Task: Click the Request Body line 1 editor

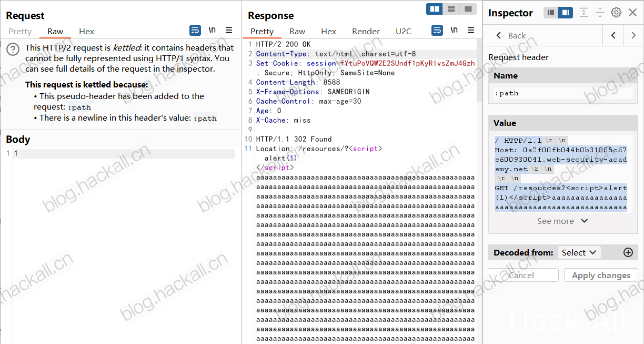Action: point(124,153)
